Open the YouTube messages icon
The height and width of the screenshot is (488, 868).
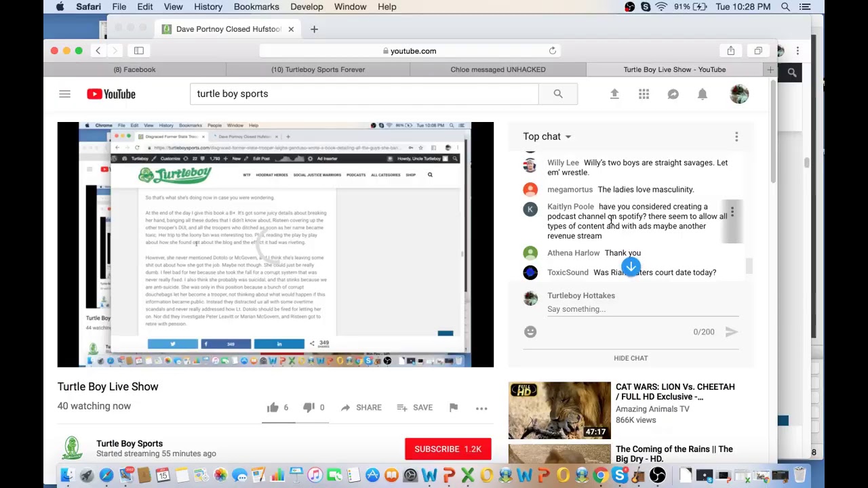tap(673, 94)
